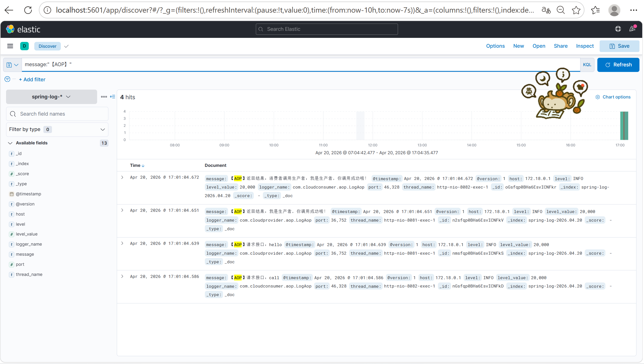This screenshot has width=644, height=364.
Task: Open the hamburger navigation menu
Action: point(10,46)
